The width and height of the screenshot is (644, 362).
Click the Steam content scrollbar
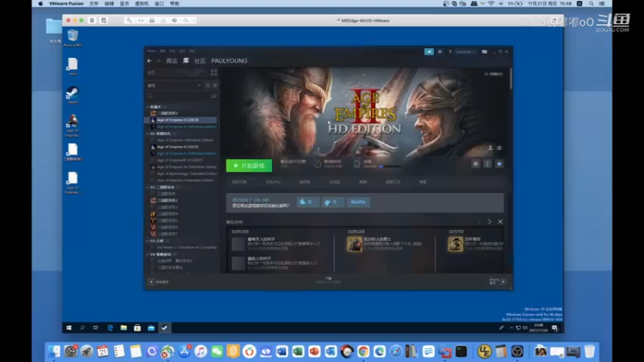tap(511, 79)
